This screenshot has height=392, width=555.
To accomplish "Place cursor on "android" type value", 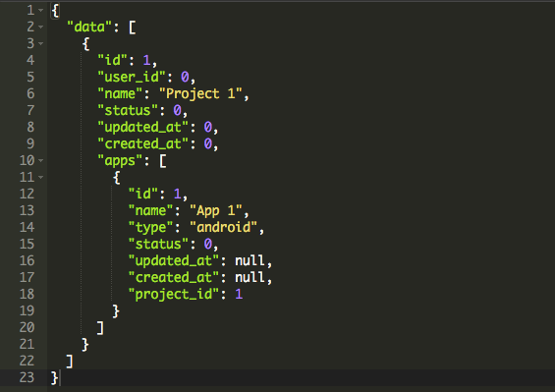I will tap(223, 227).
